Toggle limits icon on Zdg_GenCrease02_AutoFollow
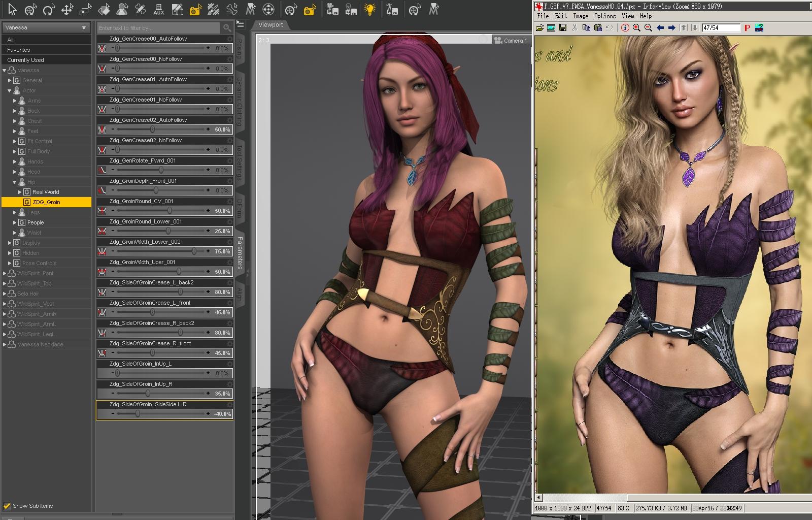This screenshot has width=812, height=520. [x=102, y=129]
